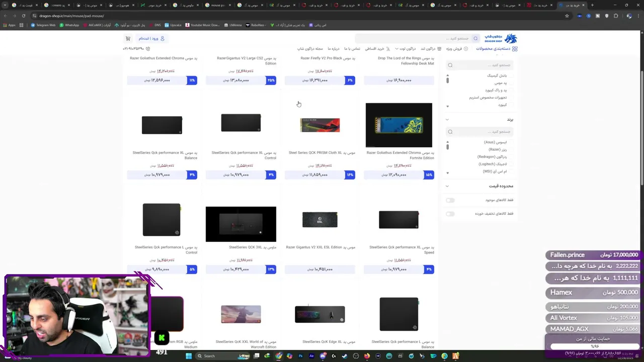Open browser extensions puzzle icon

point(616,16)
